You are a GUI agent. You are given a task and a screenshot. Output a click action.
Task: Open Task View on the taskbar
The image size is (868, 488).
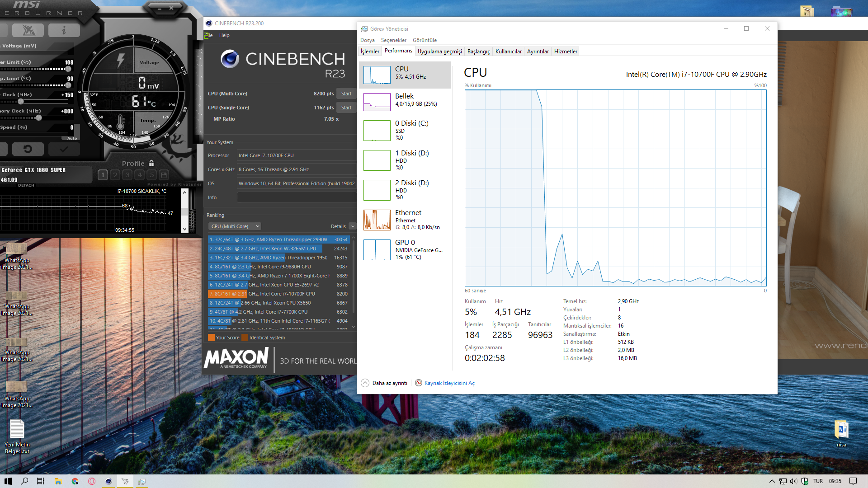tap(41, 481)
